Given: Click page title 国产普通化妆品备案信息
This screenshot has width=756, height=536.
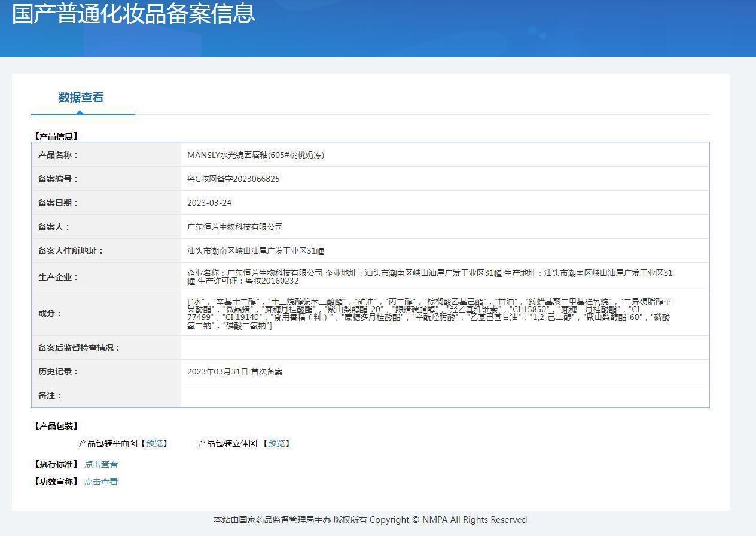Looking at the screenshot, I should coord(134,13).
